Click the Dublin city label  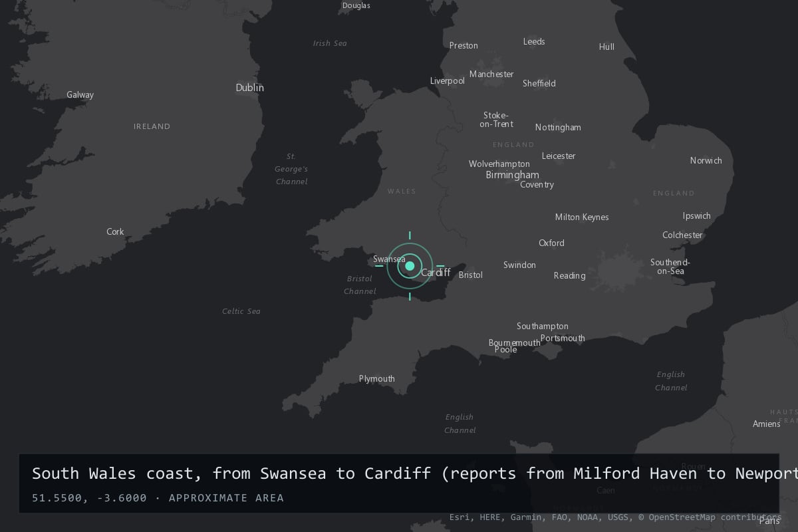(x=249, y=87)
